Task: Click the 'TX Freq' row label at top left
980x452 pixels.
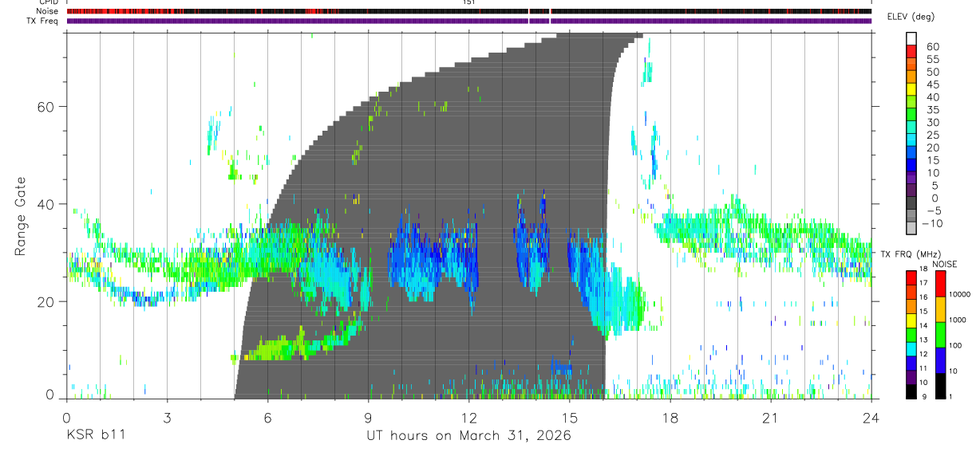Action: (41, 21)
